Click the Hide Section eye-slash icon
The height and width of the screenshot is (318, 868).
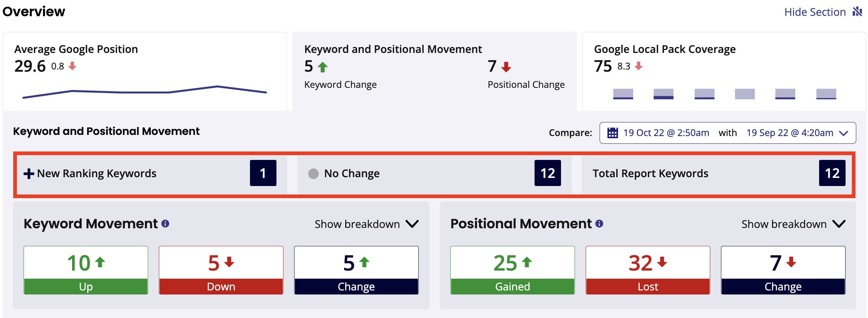(857, 12)
